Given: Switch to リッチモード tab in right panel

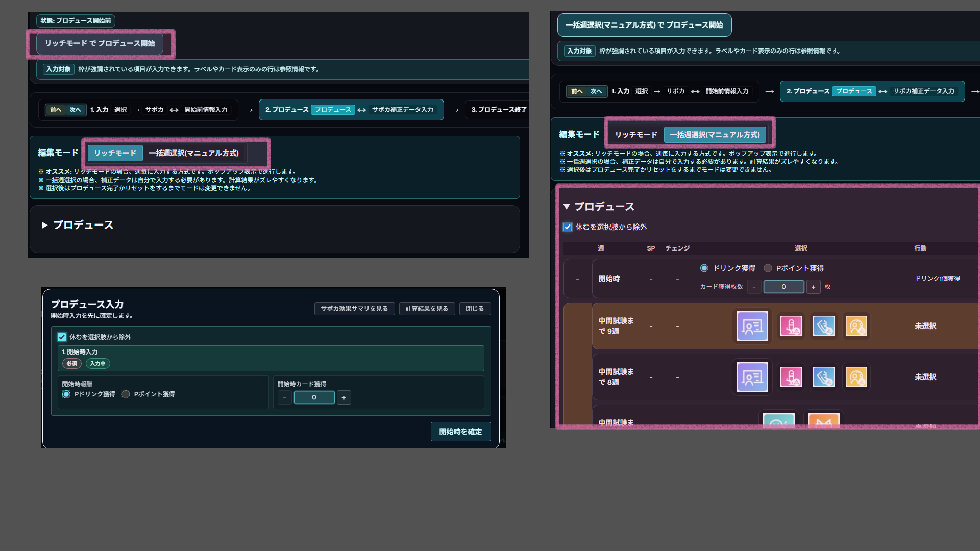Looking at the screenshot, I should pyautogui.click(x=636, y=135).
